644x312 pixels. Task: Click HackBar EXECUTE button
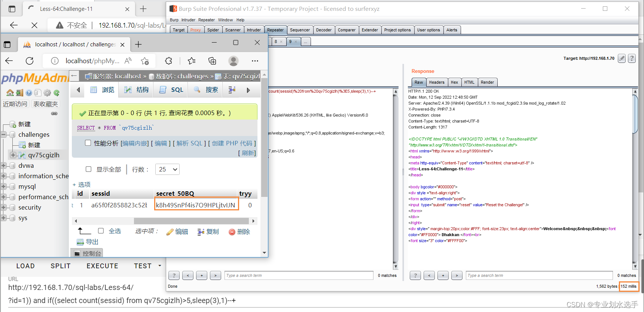click(102, 266)
